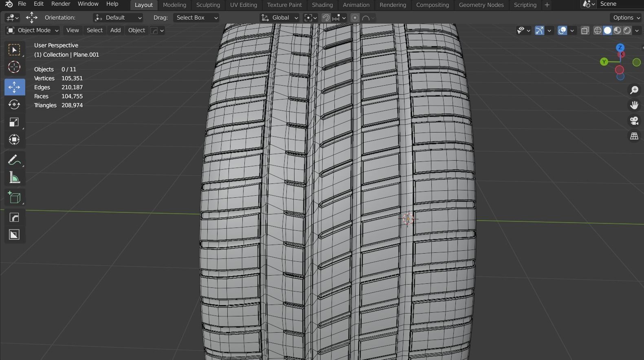
Task: Open the viewport Select menu
Action: [95, 30]
